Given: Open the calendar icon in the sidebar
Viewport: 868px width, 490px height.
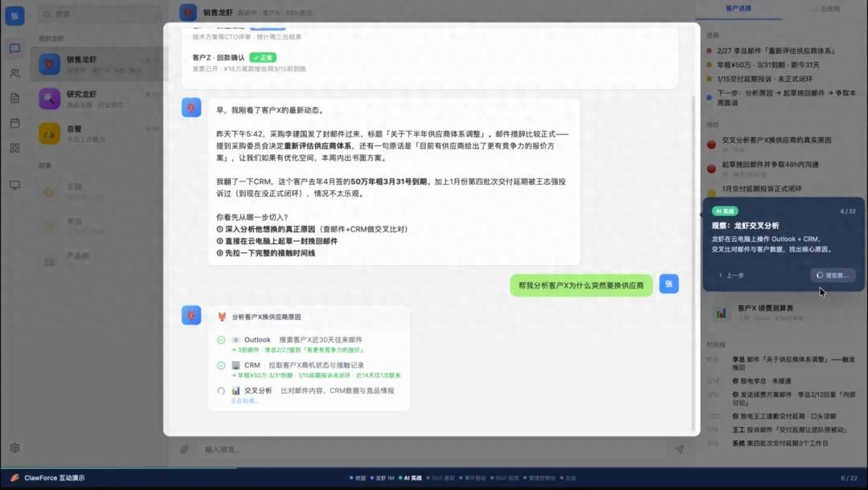Looking at the screenshot, I should pos(14,122).
